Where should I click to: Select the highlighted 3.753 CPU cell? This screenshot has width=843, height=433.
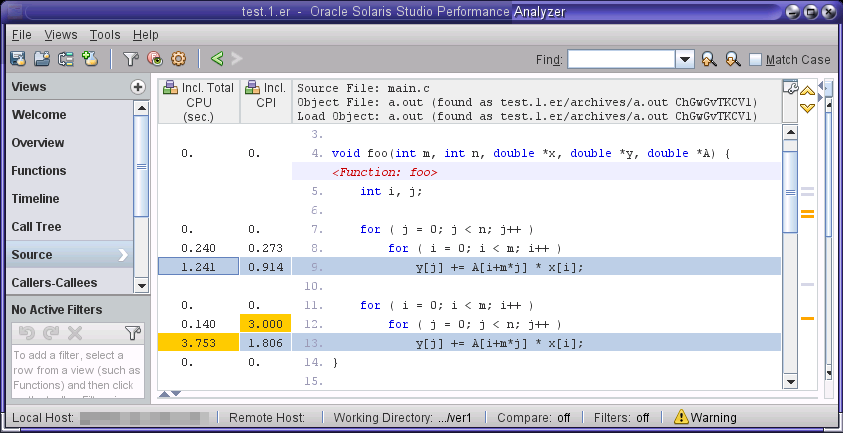(x=198, y=343)
